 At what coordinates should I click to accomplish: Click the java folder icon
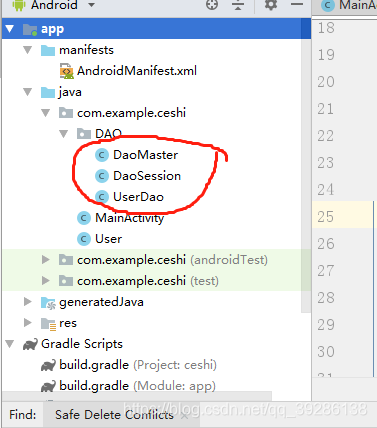click(48, 93)
